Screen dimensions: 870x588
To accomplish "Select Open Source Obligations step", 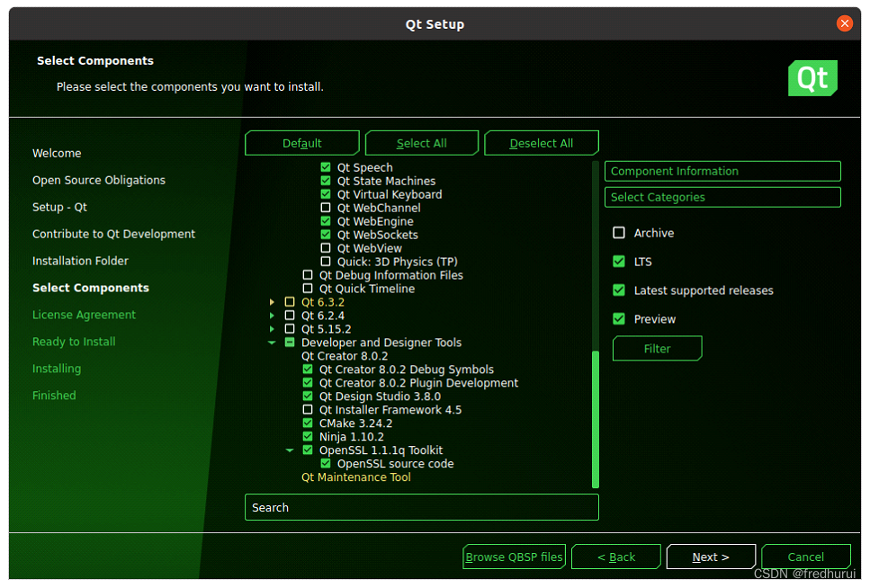I will click(99, 180).
